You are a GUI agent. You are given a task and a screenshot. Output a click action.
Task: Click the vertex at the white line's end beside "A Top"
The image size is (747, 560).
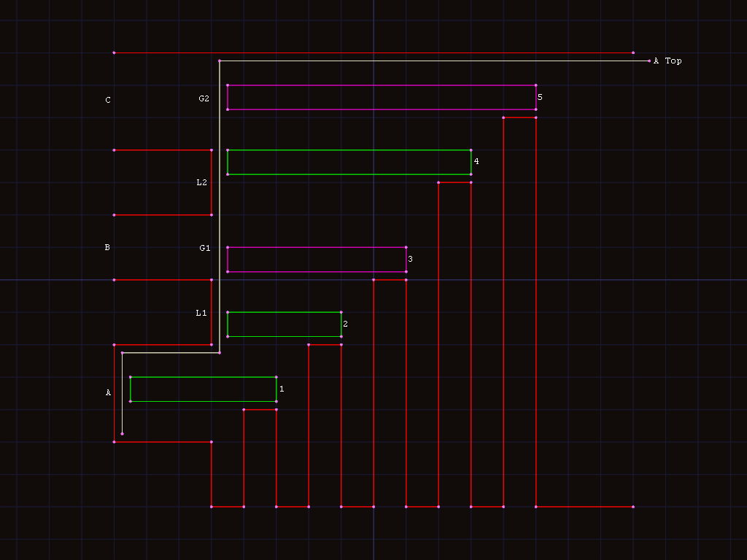[649, 61]
